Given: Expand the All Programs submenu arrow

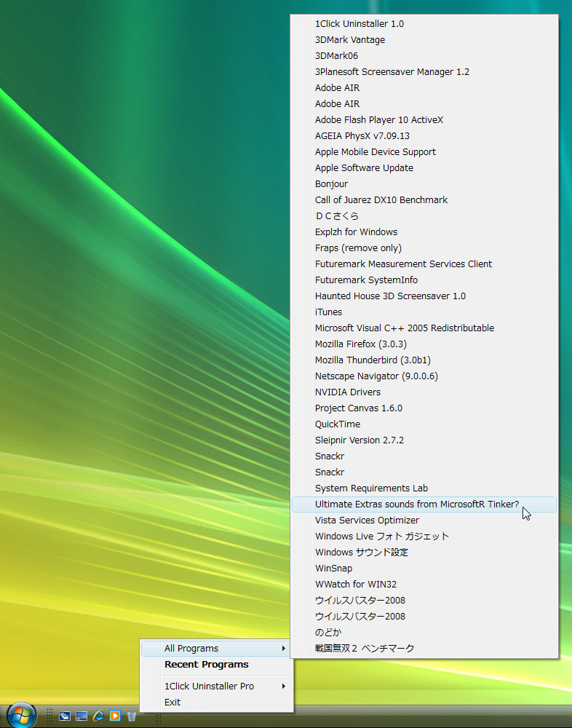Looking at the screenshot, I should pos(283,648).
